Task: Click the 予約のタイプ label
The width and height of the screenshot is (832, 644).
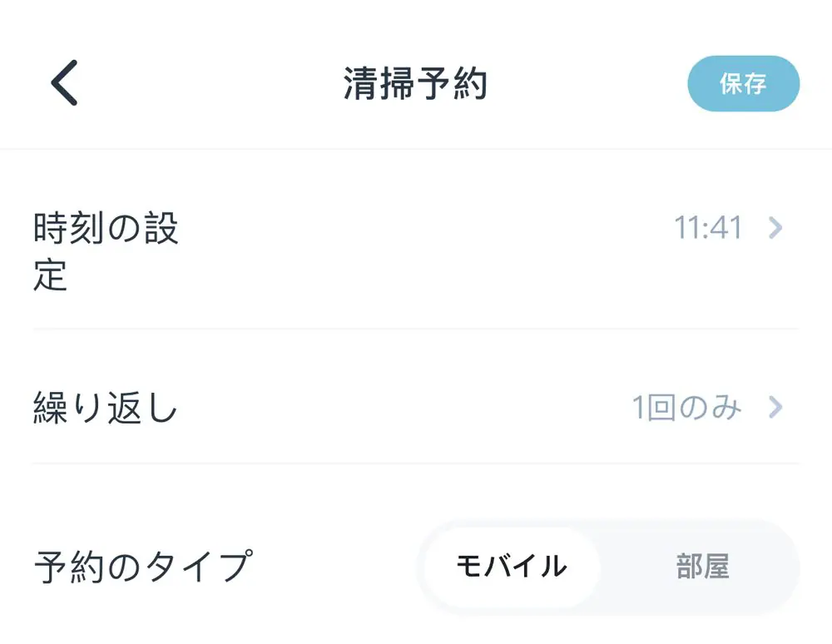Action: (142, 567)
